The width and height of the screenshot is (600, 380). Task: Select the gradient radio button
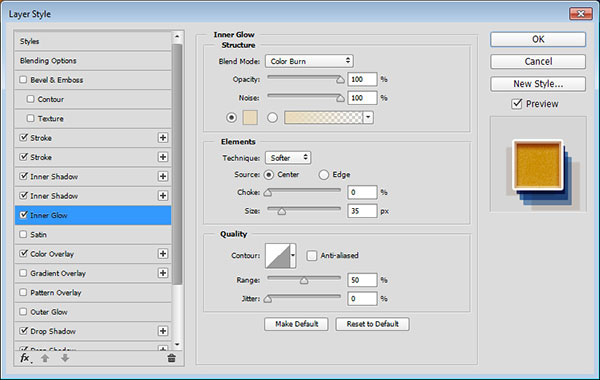(272, 117)
